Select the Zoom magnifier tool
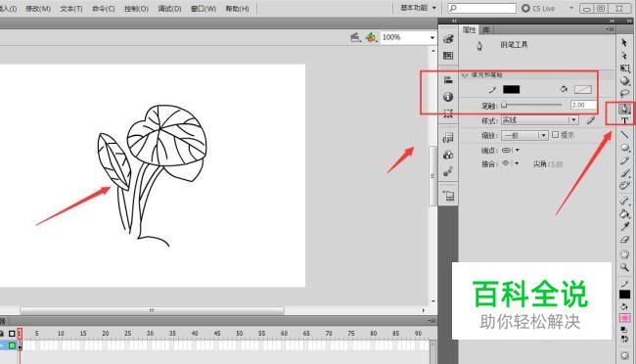Screen dimensions: 636x364 (x=624, y=267)
